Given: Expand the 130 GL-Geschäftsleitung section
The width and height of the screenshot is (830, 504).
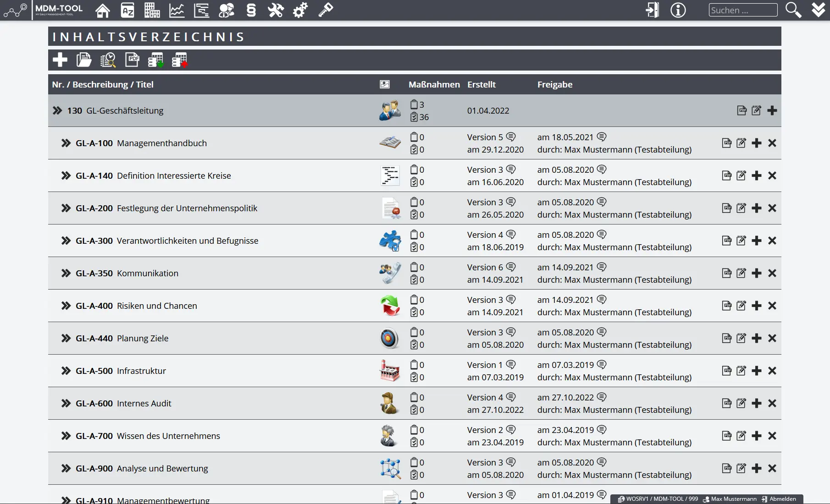Looking at the screenshot, I should coord(57,110).
